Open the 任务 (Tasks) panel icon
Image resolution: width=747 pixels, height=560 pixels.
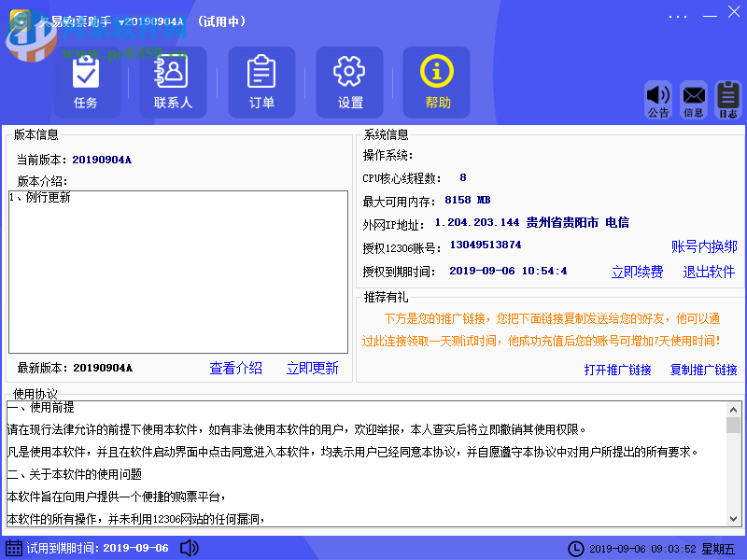pos(86,81)
